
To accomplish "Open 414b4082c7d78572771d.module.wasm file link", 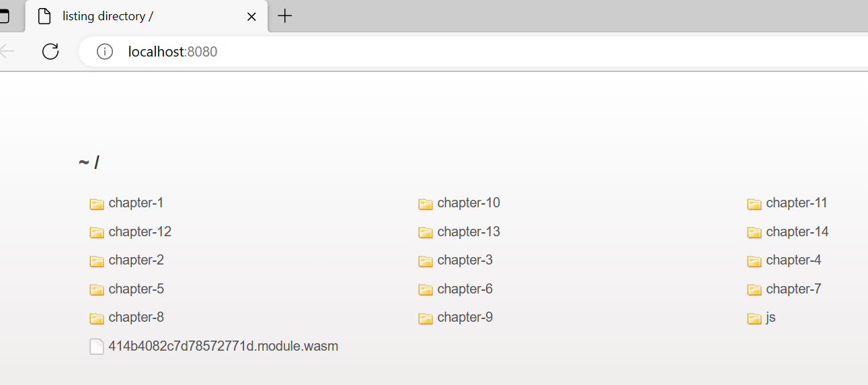I will (x=223, y=346).
